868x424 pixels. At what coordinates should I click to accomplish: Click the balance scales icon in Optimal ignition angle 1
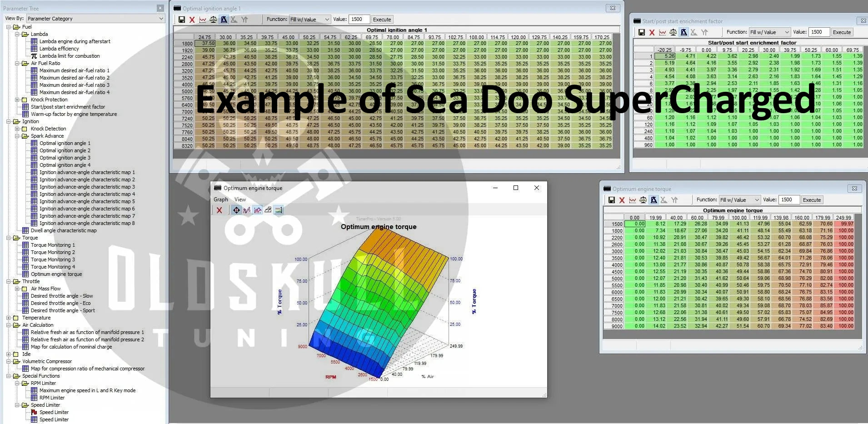point(213,20)
